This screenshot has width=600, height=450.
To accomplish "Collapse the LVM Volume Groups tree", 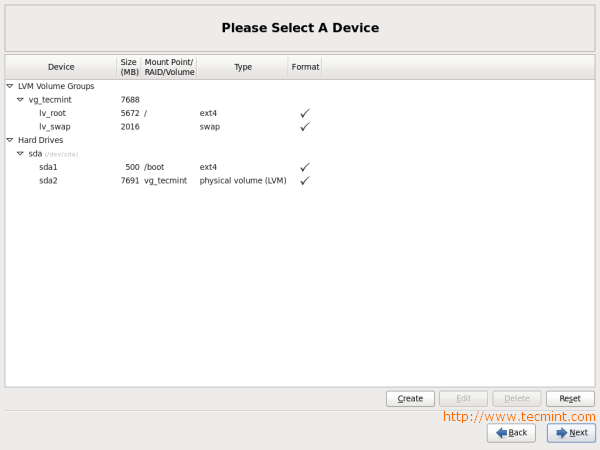I will tap(10, 87).
